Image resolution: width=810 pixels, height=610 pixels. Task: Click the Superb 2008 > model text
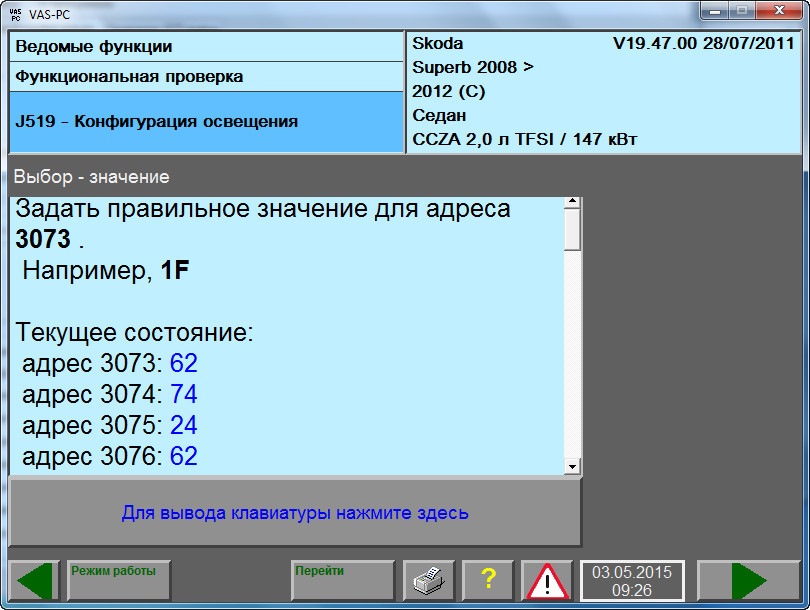(x=473, y=67)
